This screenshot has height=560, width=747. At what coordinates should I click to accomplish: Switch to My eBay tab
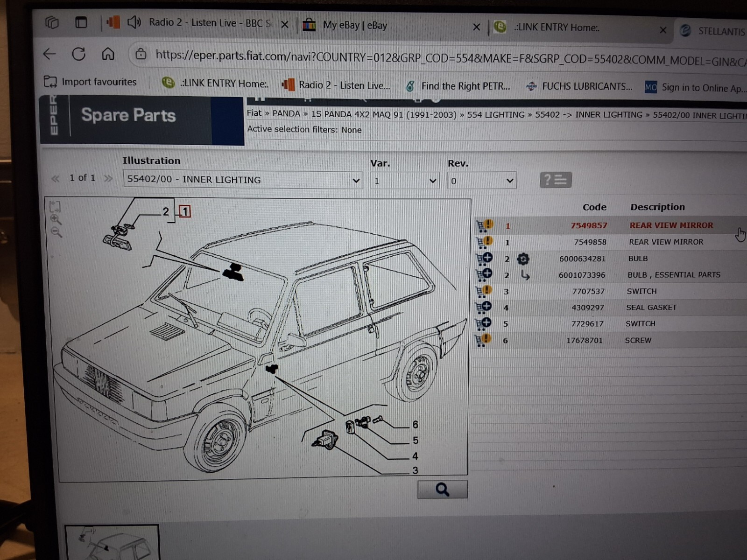coord(355,26)
